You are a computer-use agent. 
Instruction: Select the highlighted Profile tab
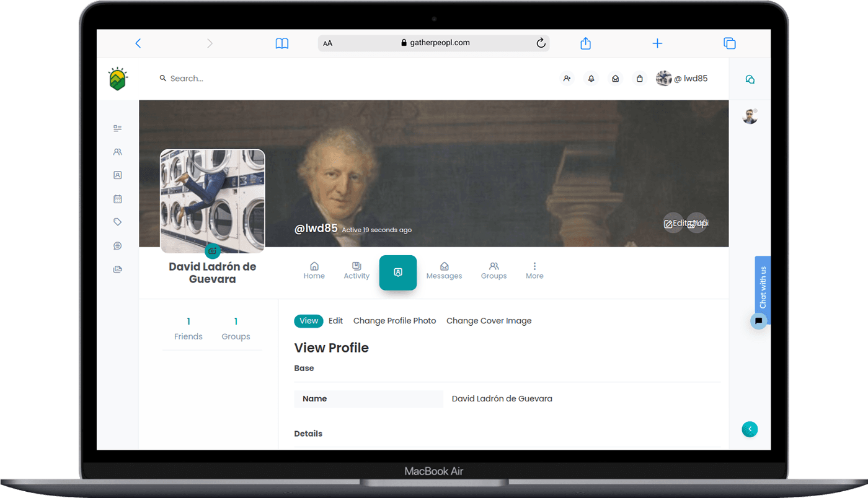click(x=398, y=273)
